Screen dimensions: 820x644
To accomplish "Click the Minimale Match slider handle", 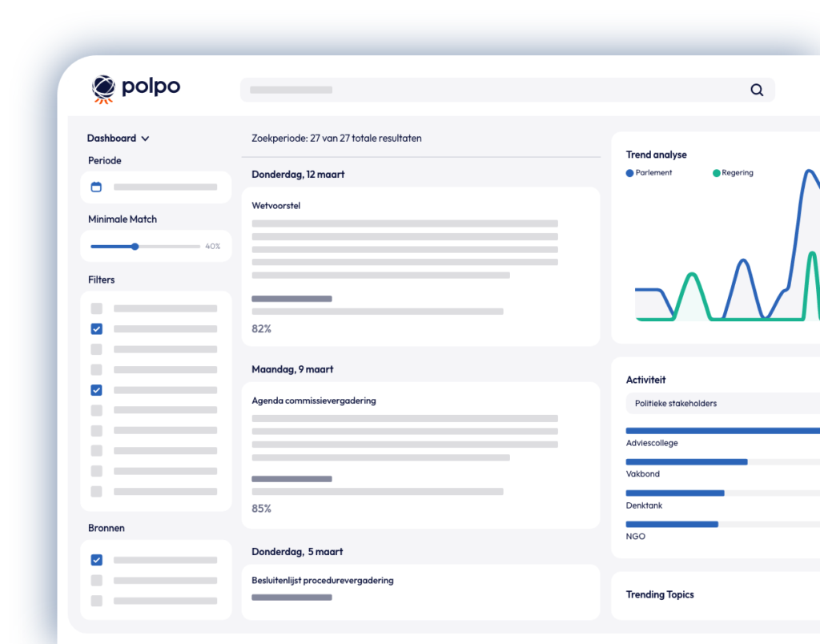I will tap(135, 247).
